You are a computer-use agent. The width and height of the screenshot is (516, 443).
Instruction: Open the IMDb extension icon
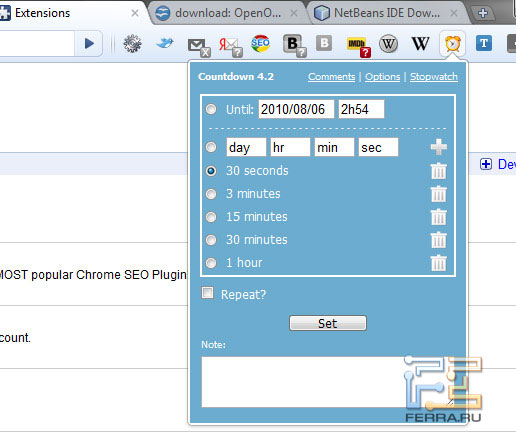(359, 46)
